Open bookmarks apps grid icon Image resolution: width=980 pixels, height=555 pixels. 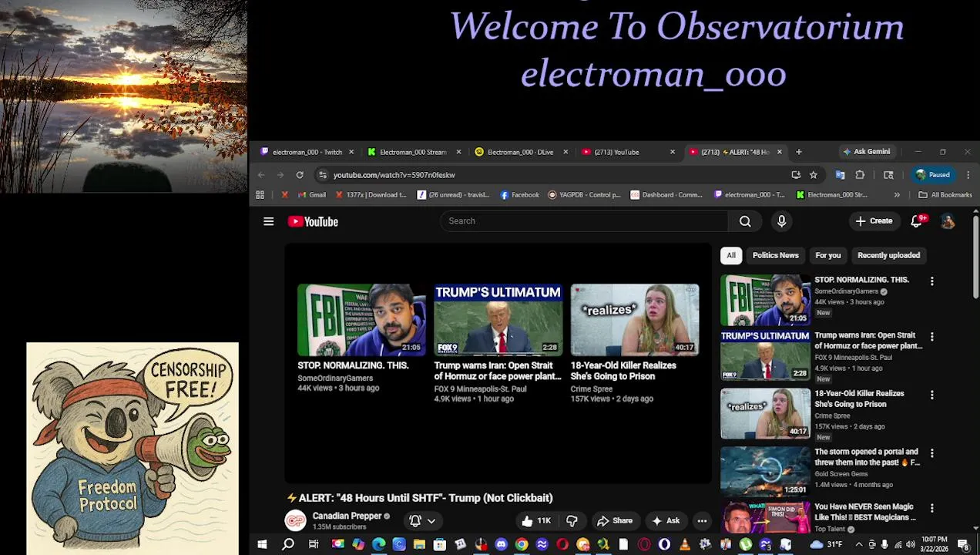coord(260,195)
